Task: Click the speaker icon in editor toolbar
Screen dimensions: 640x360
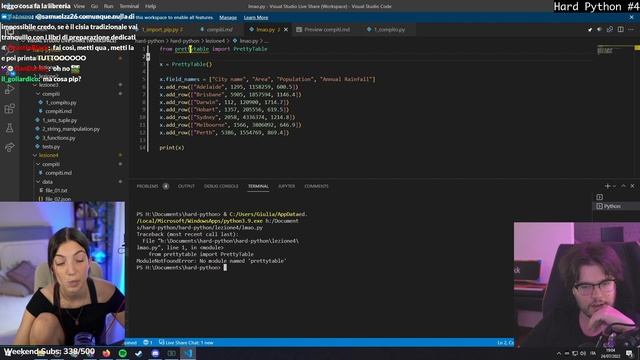Action: (x=600, y=29)
